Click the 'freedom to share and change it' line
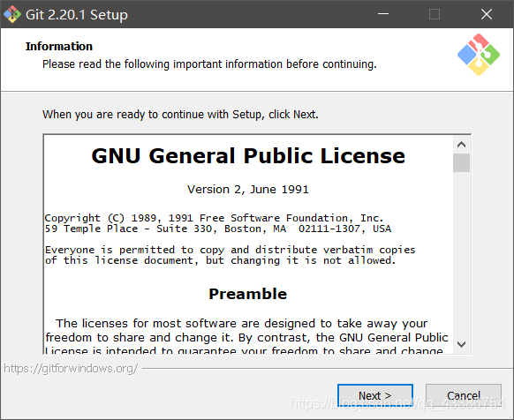This screenshot has width=514, height=420. [246, 337]
